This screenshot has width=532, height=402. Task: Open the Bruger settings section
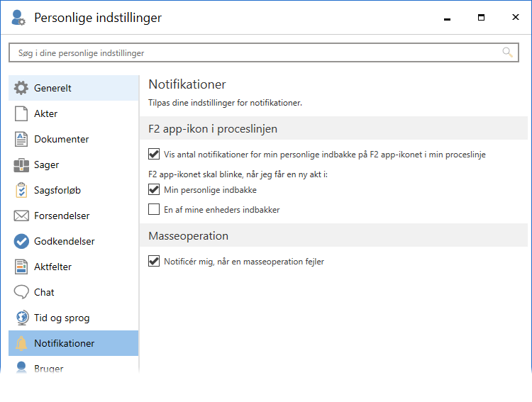tap(48, 369)
